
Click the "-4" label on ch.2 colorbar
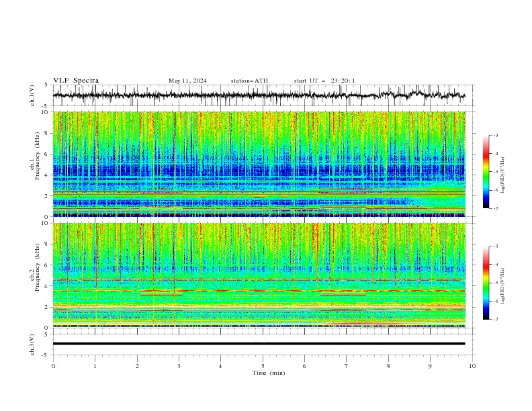[495, 265]
